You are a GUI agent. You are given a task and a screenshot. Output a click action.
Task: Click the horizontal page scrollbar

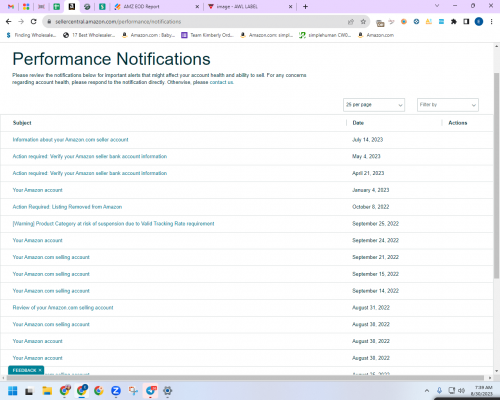pyautogui.click(x=245, y=378)
